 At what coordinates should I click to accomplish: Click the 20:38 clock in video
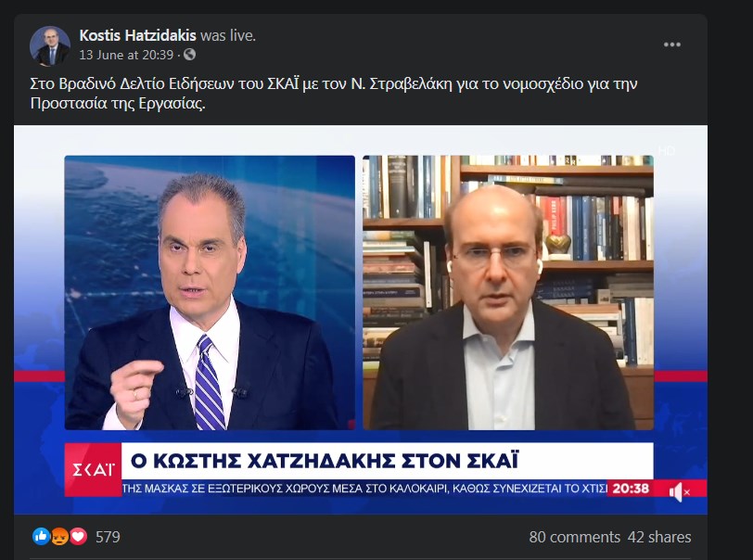point(631,489)
